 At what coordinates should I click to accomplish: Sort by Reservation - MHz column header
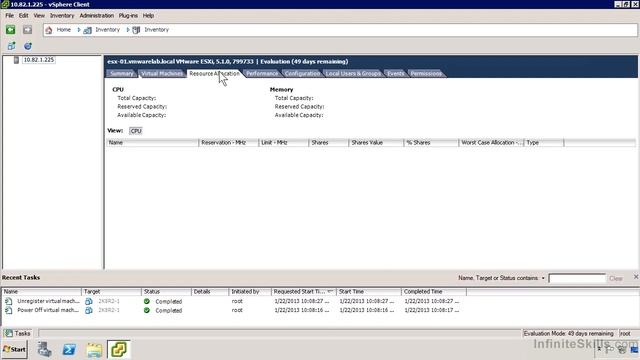coord(229,142)
